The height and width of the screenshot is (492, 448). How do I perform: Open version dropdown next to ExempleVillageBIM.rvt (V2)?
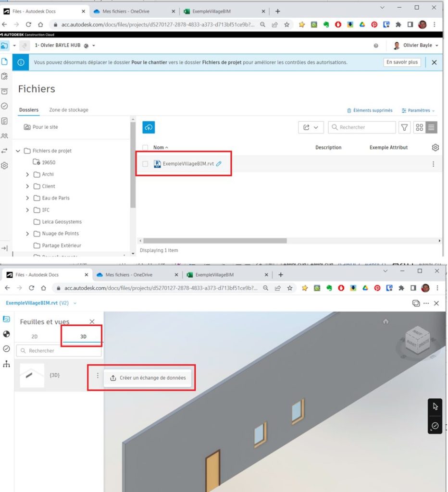click(75, 303)
